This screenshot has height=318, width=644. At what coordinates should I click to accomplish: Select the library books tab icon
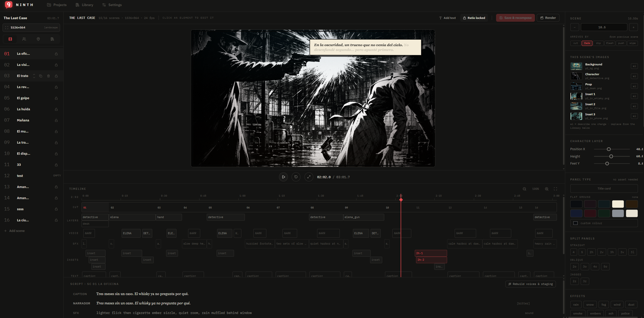52,39
